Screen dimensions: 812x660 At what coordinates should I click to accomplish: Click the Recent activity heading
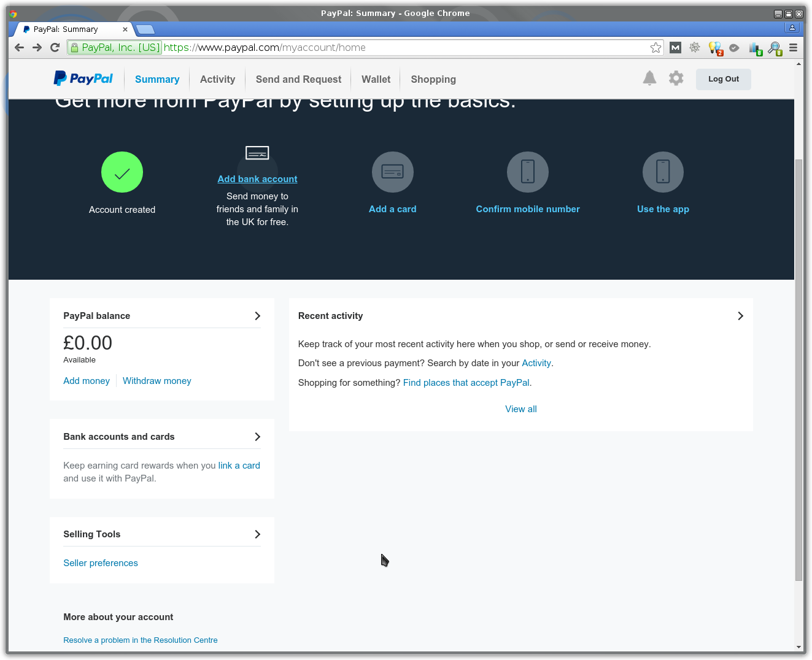[x=330, y=316]
